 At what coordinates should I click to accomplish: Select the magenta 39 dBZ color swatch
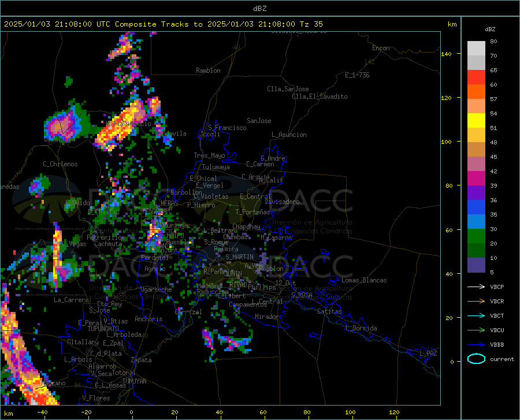(x=476, y=179)
